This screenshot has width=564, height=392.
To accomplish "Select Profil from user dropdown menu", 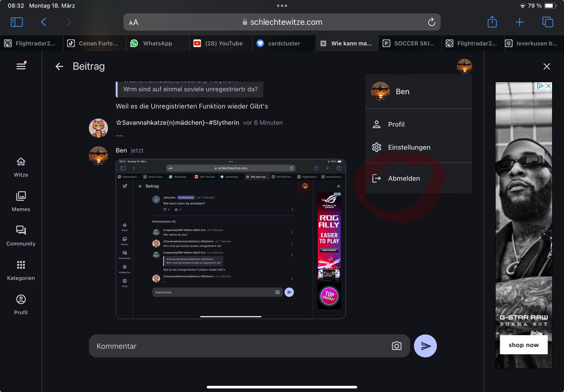I will pyautogui.click(x=396, y=124).
